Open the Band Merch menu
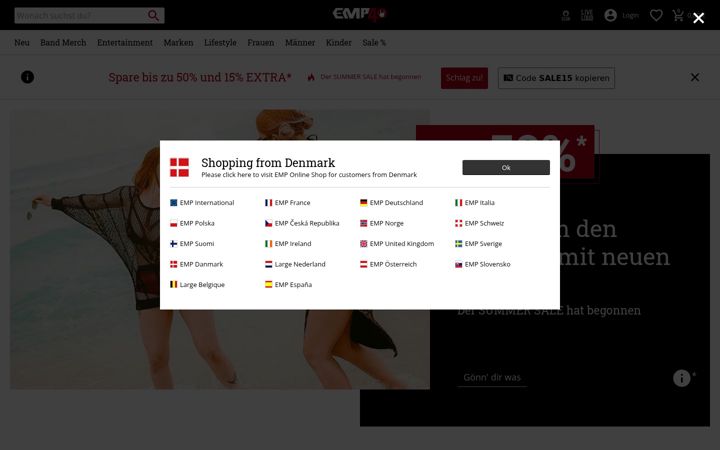The width and height of the screenshot is (720, 450). pos(63,42)
